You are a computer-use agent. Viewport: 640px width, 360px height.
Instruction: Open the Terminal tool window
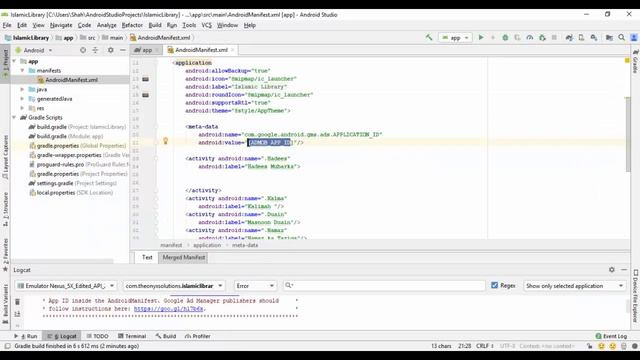(x=132, y=336)
